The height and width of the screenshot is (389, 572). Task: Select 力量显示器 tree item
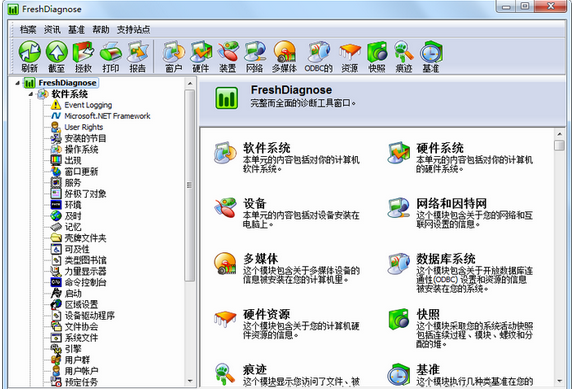pos(85,271)
